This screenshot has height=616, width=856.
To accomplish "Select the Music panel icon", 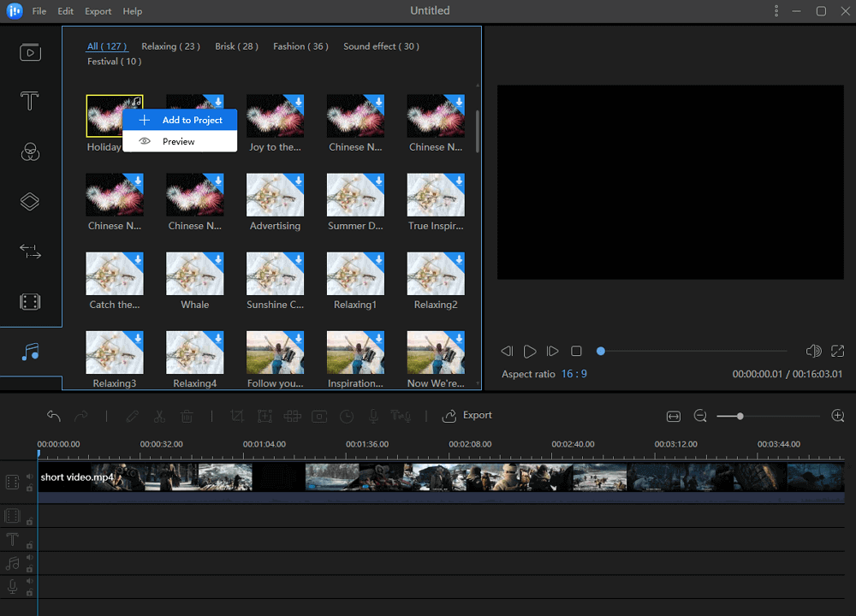I will pyautogui.click(x=30, y=351).
